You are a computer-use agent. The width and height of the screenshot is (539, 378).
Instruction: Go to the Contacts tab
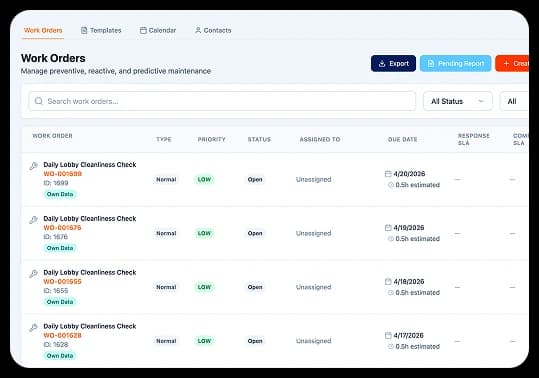click(x=213, y=30)
